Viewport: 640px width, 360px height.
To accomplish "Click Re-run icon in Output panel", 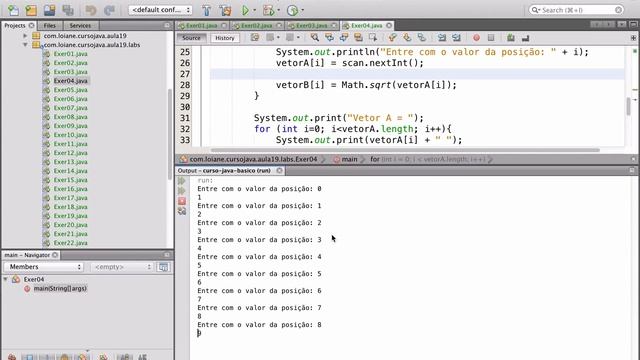I will click(x=182, y=181).
